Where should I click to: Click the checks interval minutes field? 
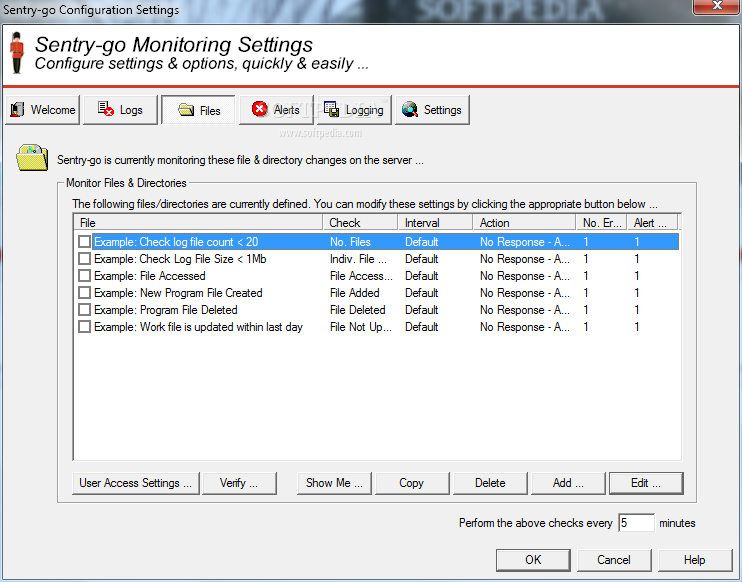tap(636, 523)
